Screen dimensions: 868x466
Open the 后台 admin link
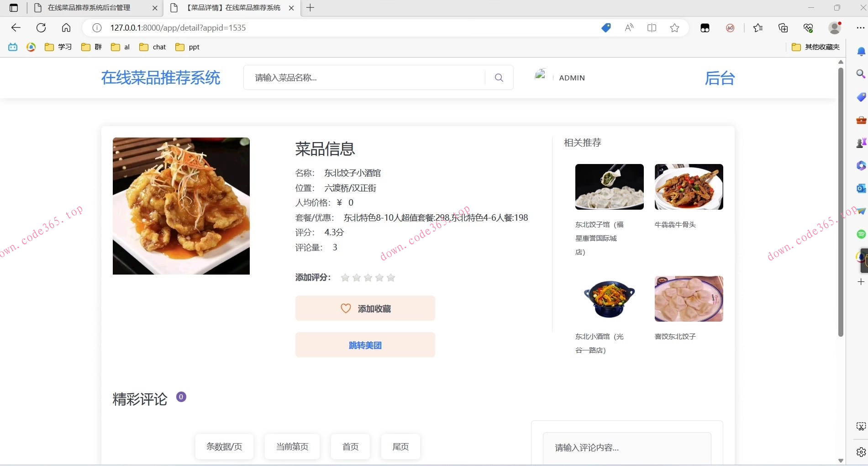click(720, 78)
